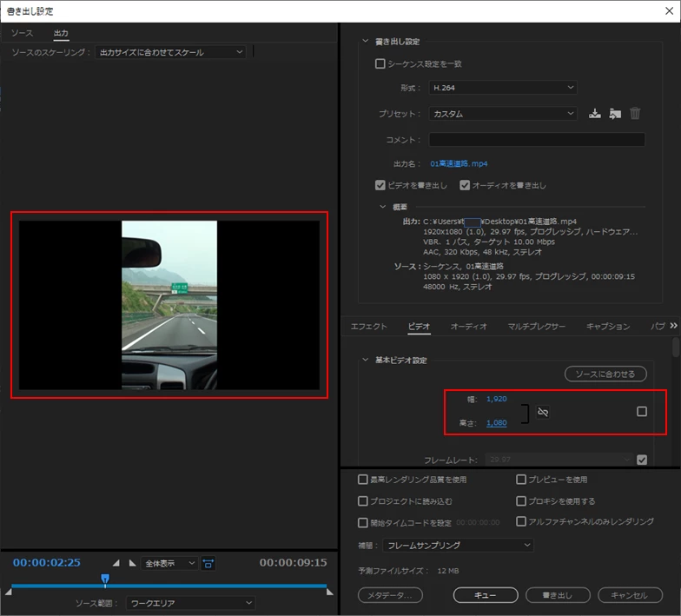Close the 書き出し設定 dialog

coord(669,10)
